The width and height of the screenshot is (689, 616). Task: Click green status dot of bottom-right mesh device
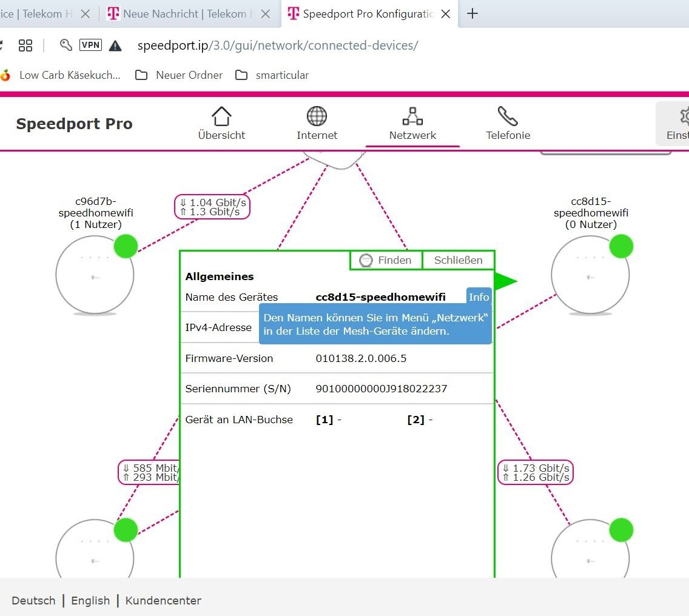point(621,530)
